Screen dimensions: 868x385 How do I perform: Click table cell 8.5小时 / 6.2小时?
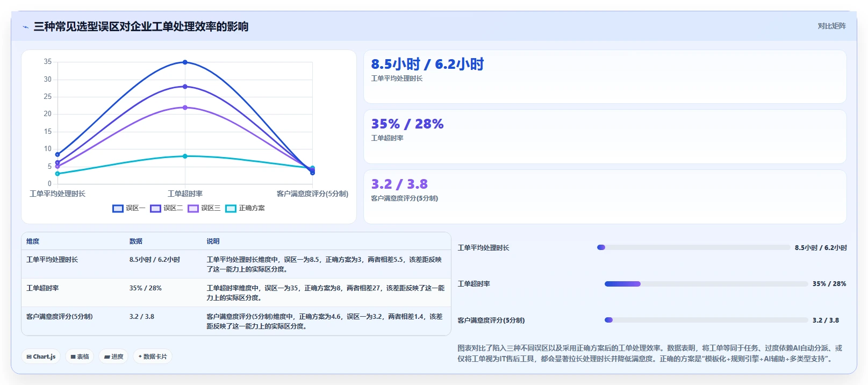pyautogui.click(x=155, y=260)
